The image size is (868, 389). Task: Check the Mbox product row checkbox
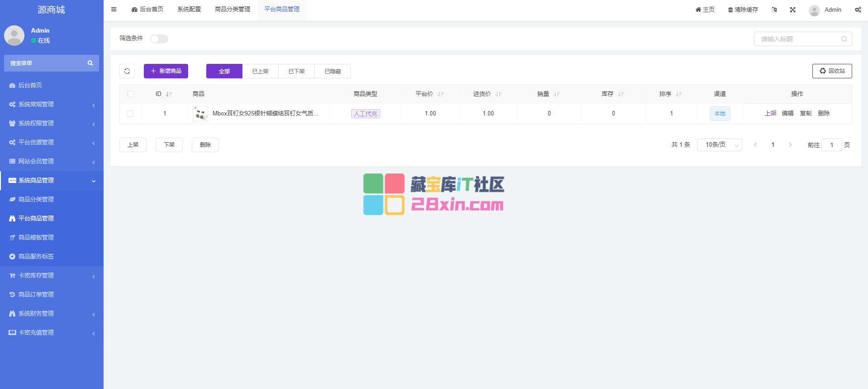130,114
